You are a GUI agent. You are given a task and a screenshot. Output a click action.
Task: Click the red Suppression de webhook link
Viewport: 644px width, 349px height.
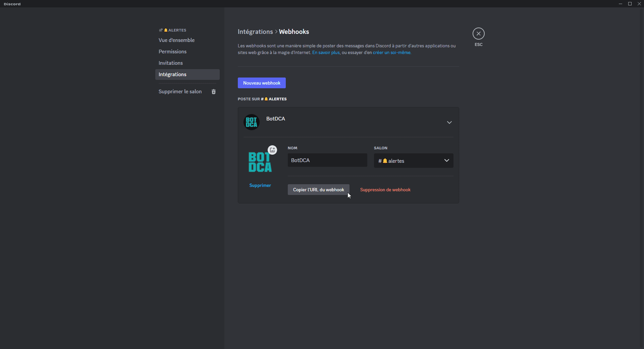pyautogui.click(x=385, y=190)
